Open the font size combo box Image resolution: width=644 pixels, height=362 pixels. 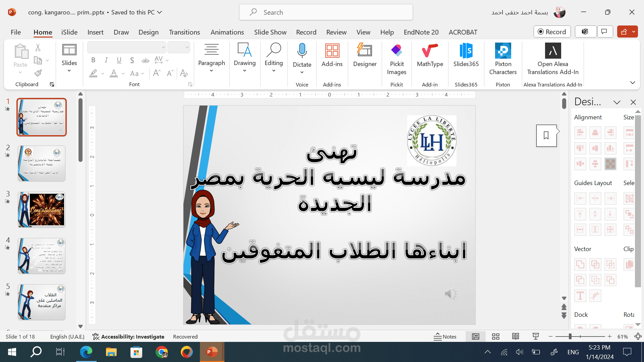179,48
